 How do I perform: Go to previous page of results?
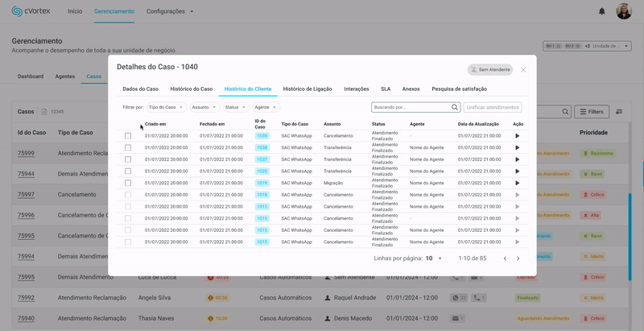pyautogui.click(x=505, y=259)
